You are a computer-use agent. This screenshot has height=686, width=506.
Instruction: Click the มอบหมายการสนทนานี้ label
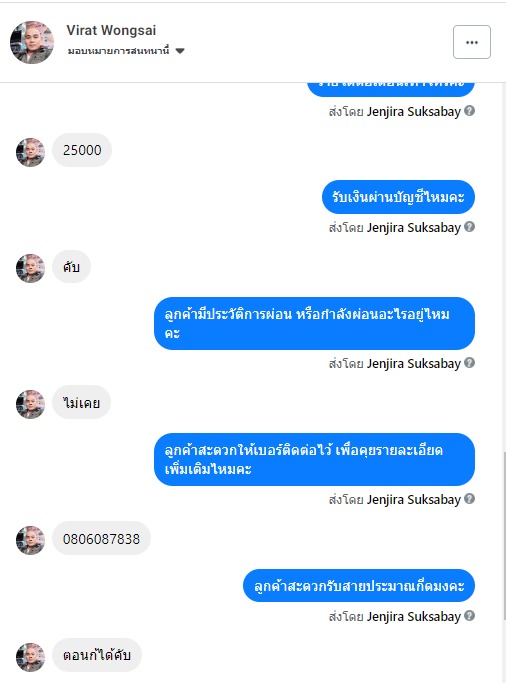[118, 51]
